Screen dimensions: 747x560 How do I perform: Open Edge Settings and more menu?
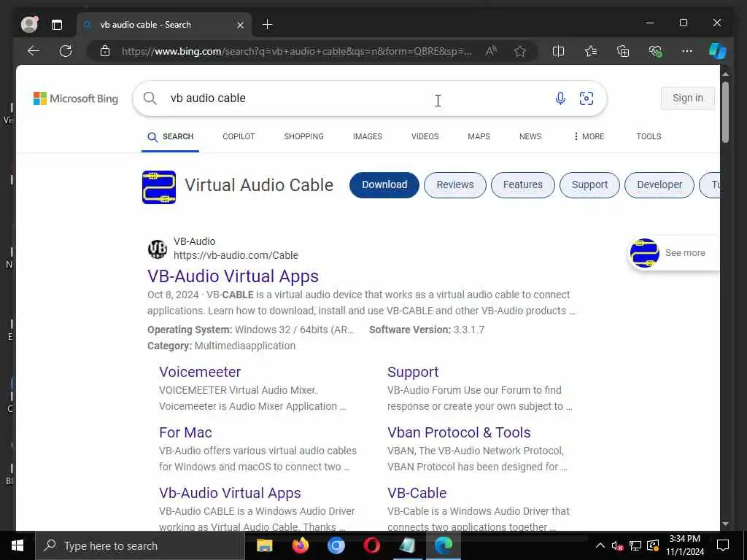(x=687, y=51)
